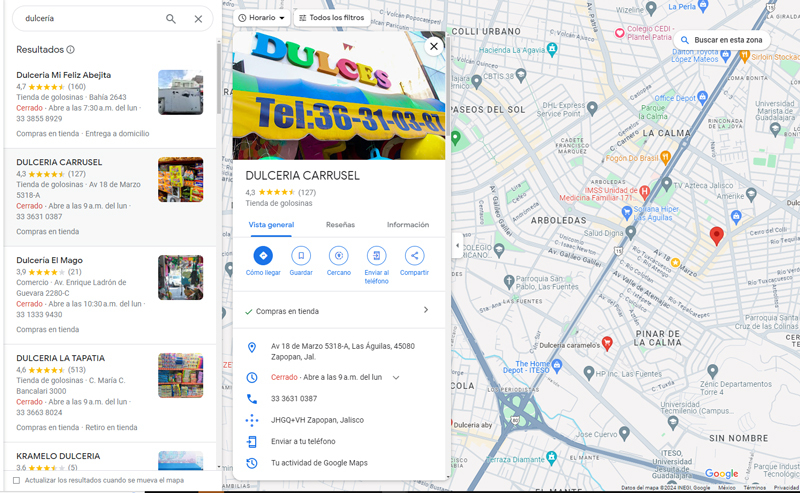Click the Hacienda La Agavia pin
The width and height of the screenshot is (800, 493).
pos(552,49)
